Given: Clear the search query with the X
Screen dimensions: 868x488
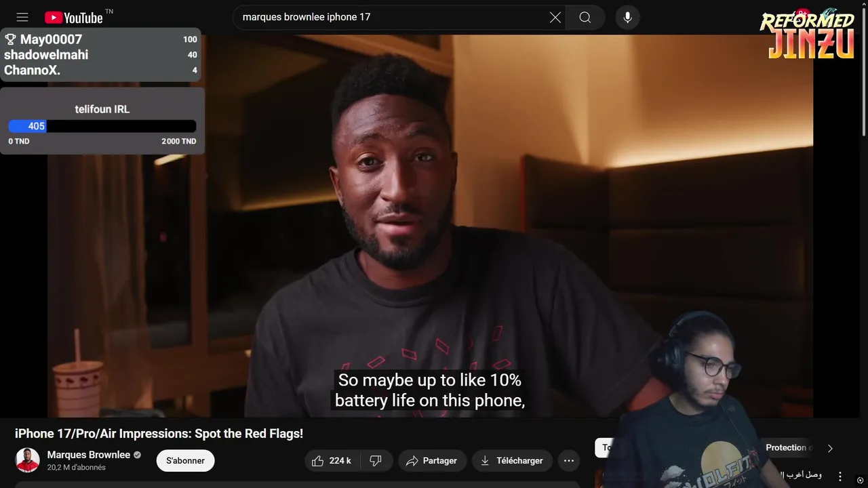Looking at the screenshot, I should (555, 18).
